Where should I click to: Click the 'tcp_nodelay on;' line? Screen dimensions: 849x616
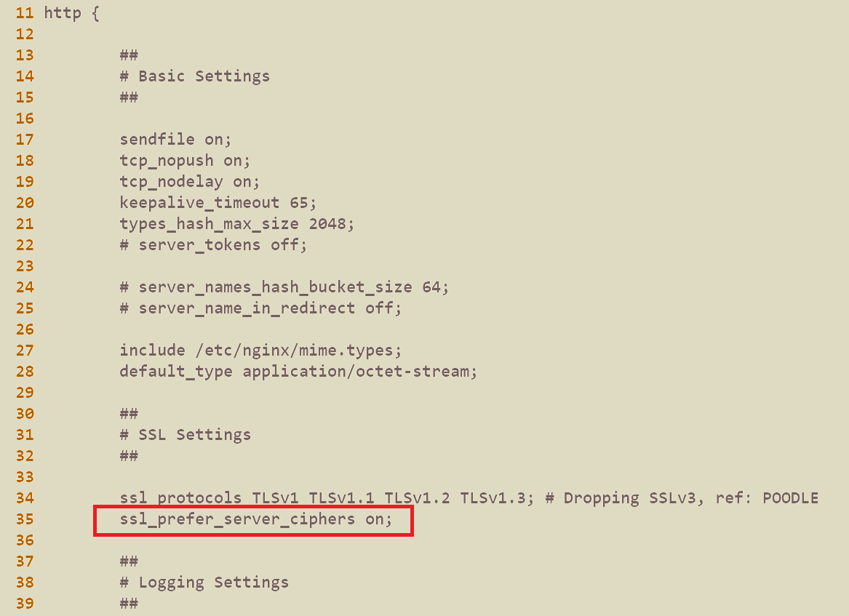point(189,182)
